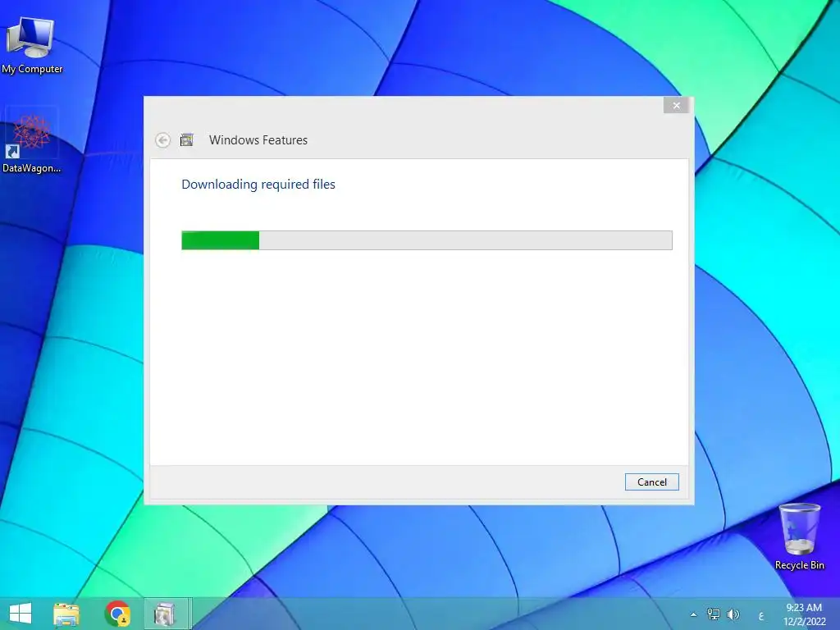This screenshot has width=840, height=630.
Task: Open the volume speaker icon
Action: click(x=733, y=614)
